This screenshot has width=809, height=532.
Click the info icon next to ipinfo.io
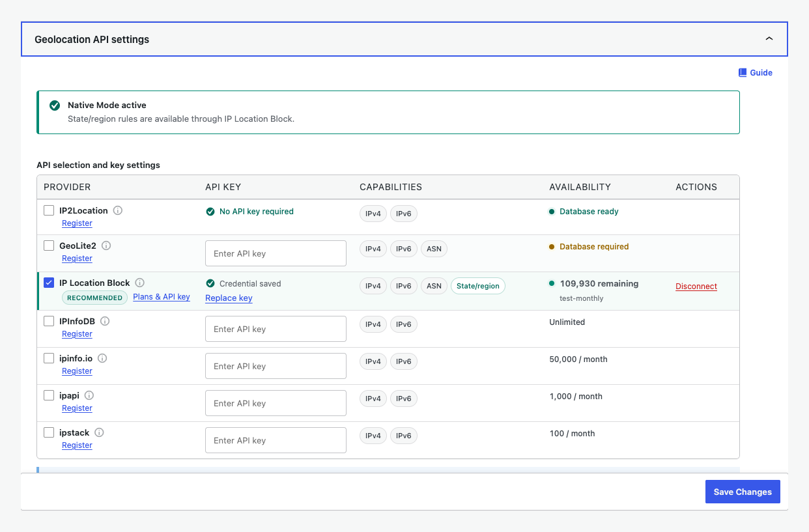[102, 358]
